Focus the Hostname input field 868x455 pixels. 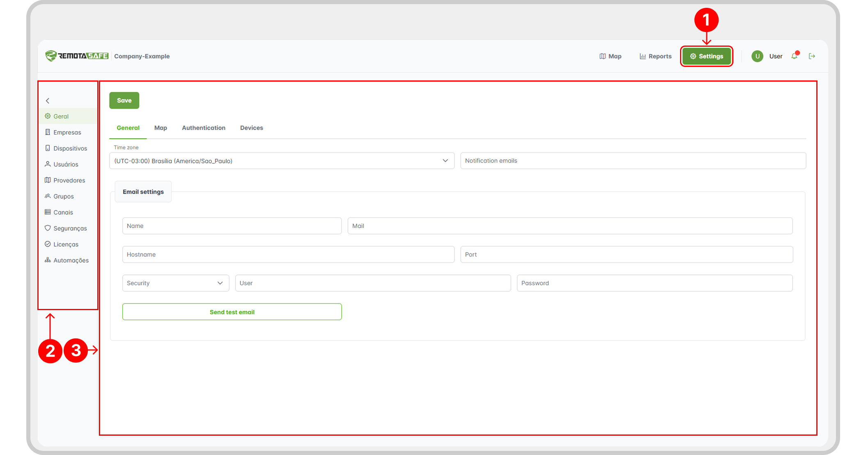point(288,254)
